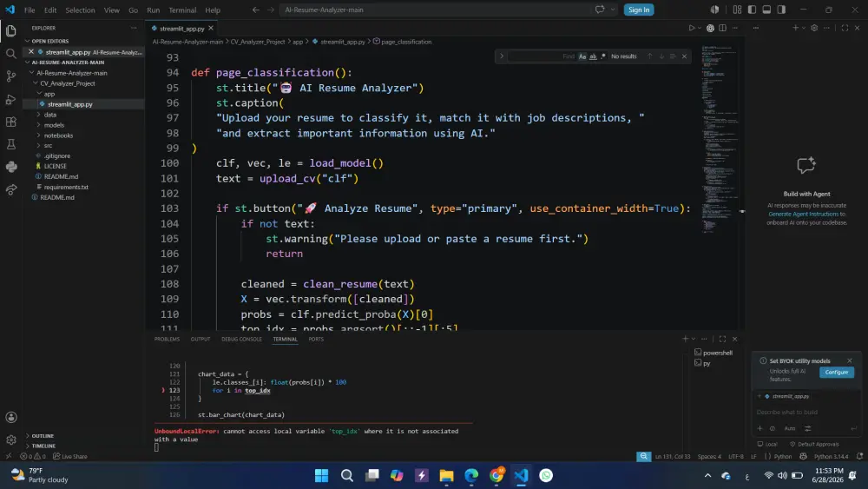The height and width of the screenshot is (489, 868).
Task: Open Customize Layout icon in title bar
Action: click(x=737, y=10)
